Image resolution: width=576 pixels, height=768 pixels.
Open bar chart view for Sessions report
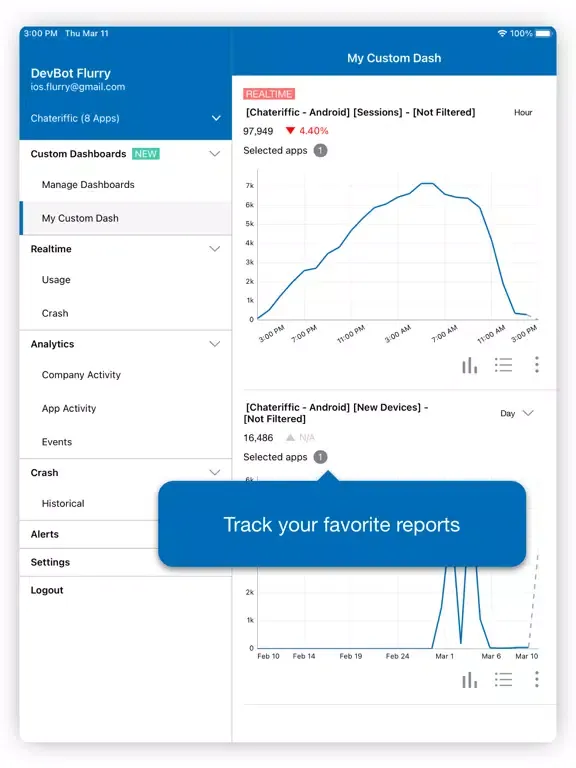[469, 365]
